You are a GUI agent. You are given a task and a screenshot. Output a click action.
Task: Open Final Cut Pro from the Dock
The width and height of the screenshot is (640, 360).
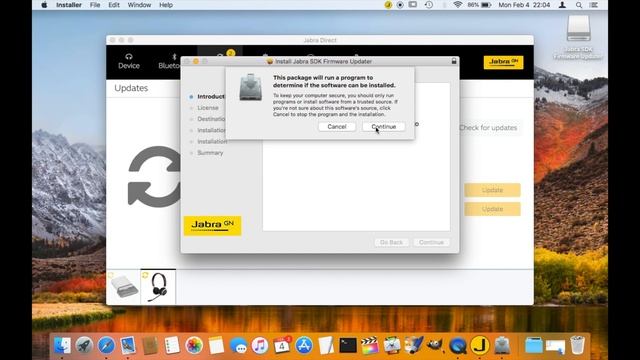point(369,345)
